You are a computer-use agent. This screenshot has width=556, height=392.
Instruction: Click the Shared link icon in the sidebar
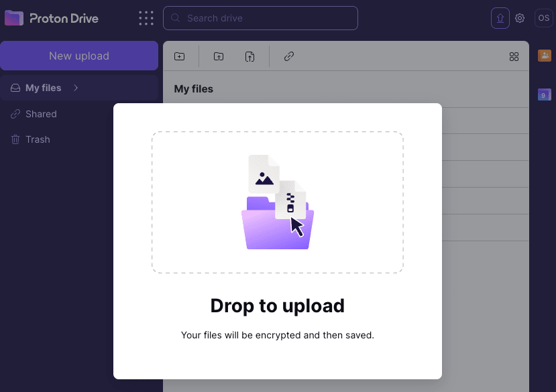click(15, 114)
